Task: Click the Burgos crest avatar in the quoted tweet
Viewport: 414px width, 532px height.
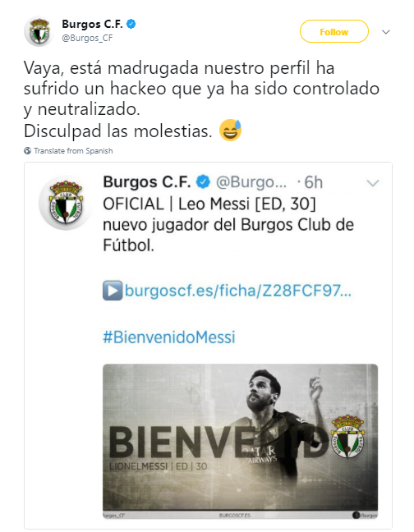Action: click(x=66, y=203)
